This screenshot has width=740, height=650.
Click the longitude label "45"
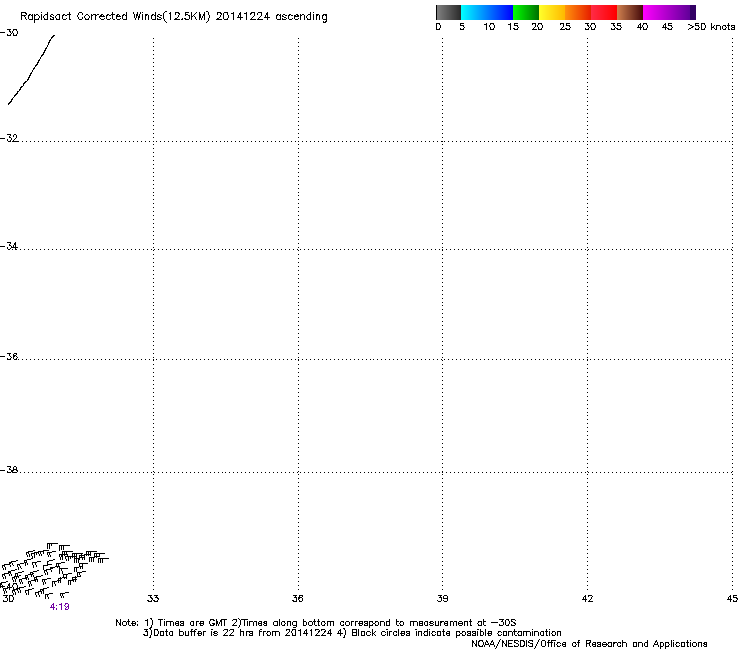(x=732, y=599)
